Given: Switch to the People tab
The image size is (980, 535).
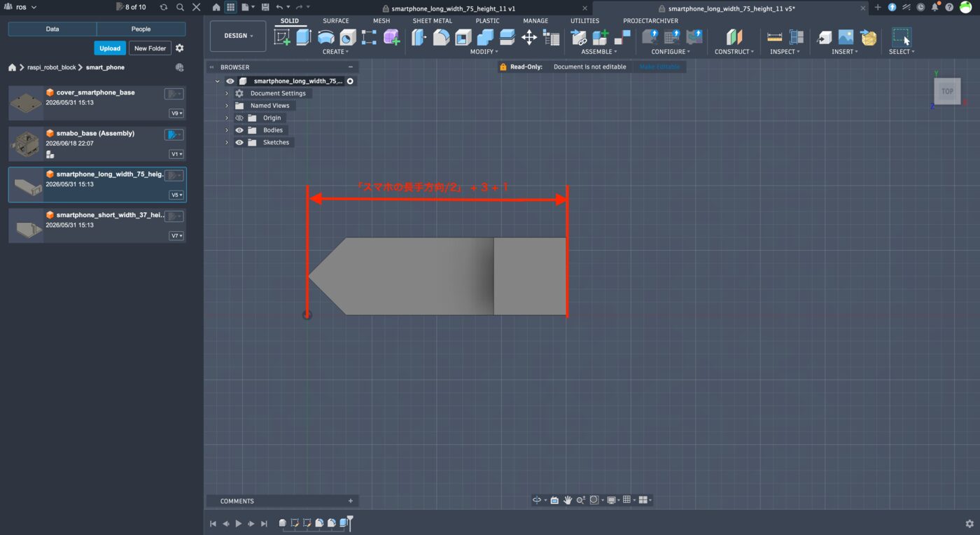Looking at the screenshot, I should [x=141, y=29].
